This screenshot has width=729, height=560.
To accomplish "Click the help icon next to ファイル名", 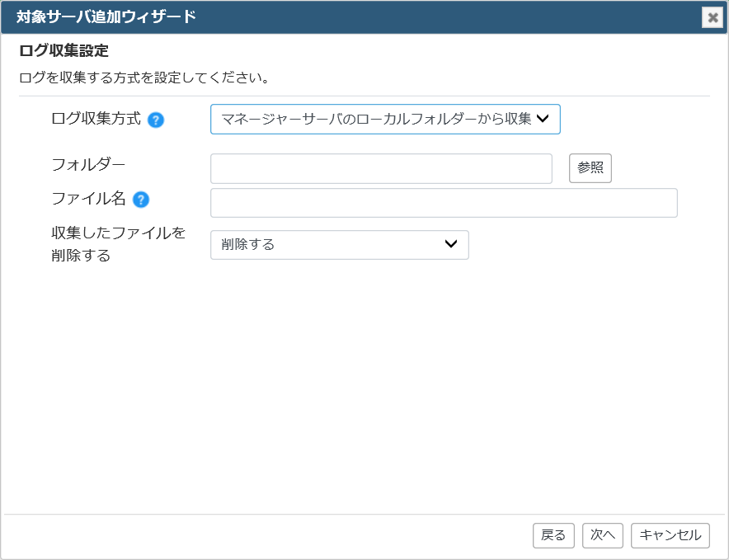I will pos(141,200).
